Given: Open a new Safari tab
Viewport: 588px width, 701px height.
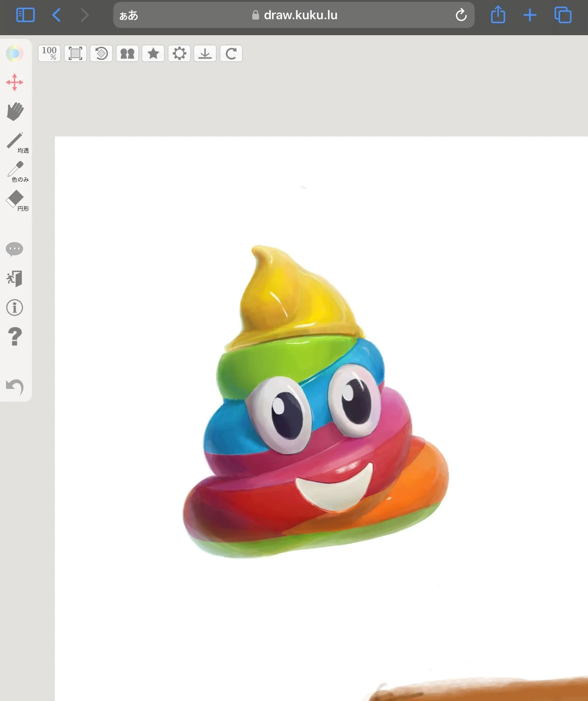Looking at the screenshot, I should click(x=530, y=15).
